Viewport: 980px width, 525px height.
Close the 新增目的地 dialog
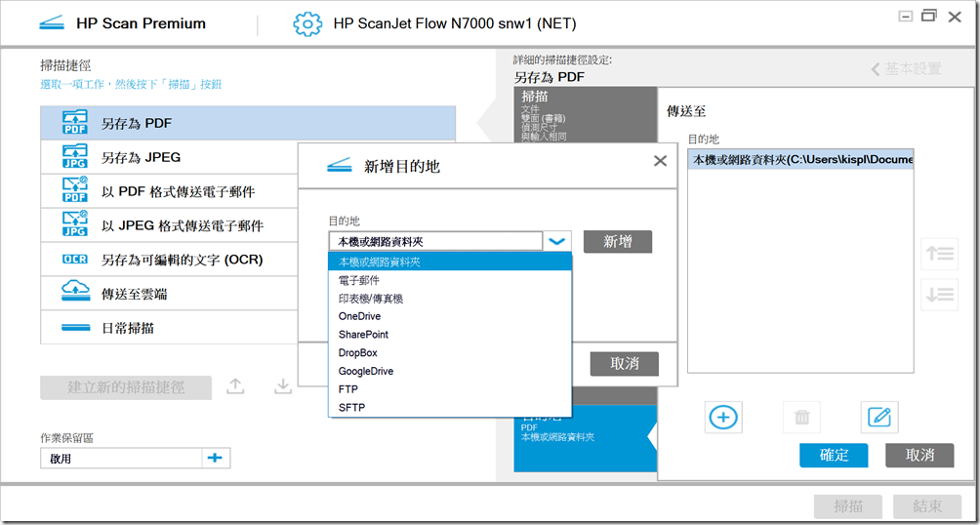click(x=660, y=161)
